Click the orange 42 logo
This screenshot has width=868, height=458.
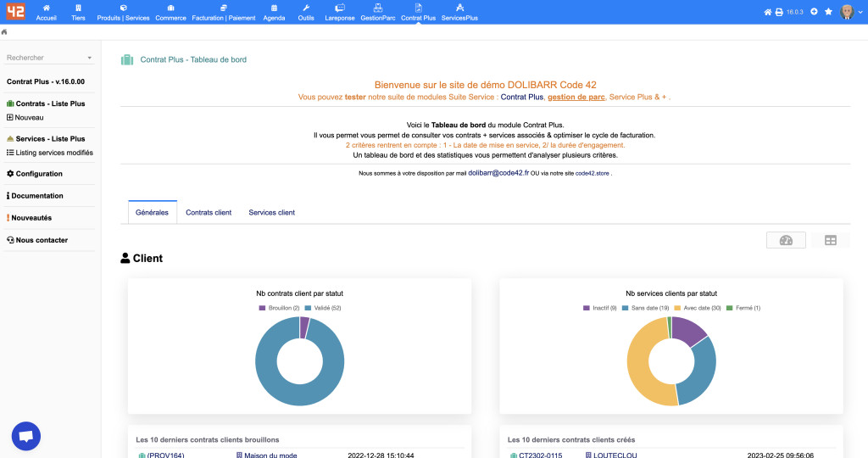[x=15, y=10]
